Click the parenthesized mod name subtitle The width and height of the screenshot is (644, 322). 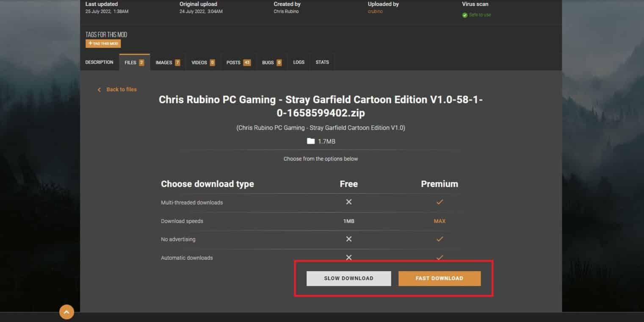pyautogui.click(x=321, y=128)
